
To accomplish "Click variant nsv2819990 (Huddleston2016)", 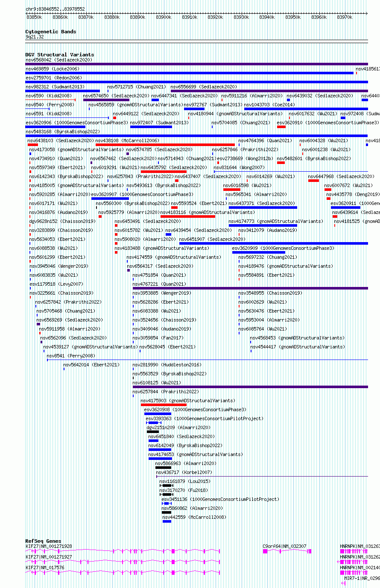I will tap(167, 365).
